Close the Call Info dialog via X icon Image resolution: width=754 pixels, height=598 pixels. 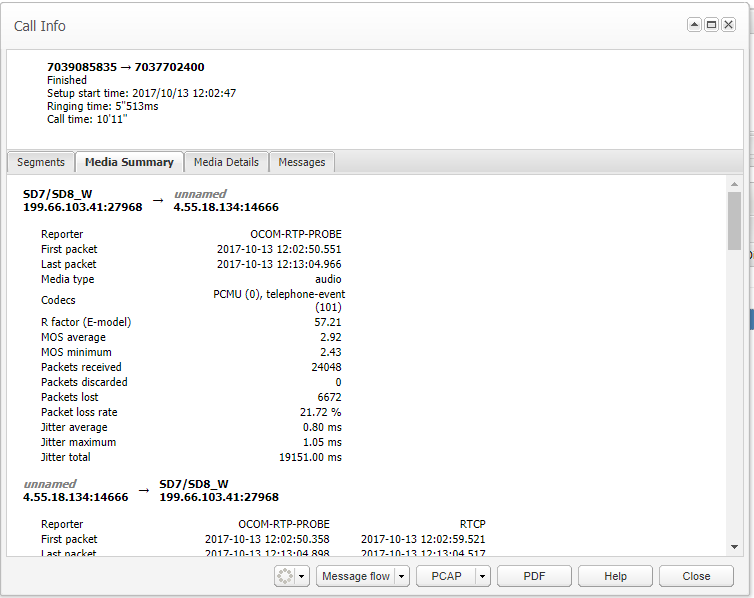(x=727, y=25)
